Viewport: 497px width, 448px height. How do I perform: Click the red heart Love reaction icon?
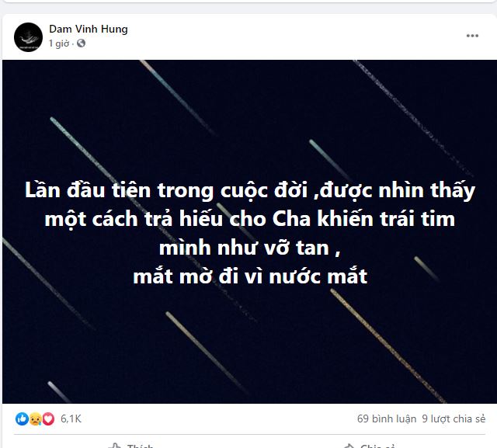(x=48, y=418)
